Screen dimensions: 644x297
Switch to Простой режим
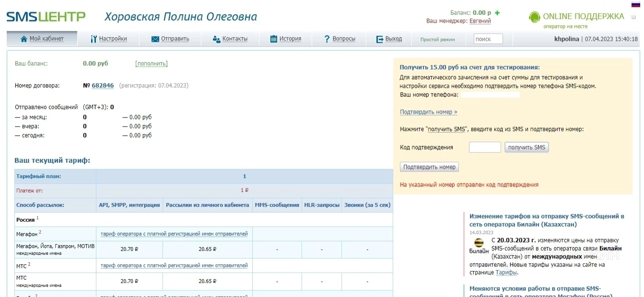[x=437, y=40]
